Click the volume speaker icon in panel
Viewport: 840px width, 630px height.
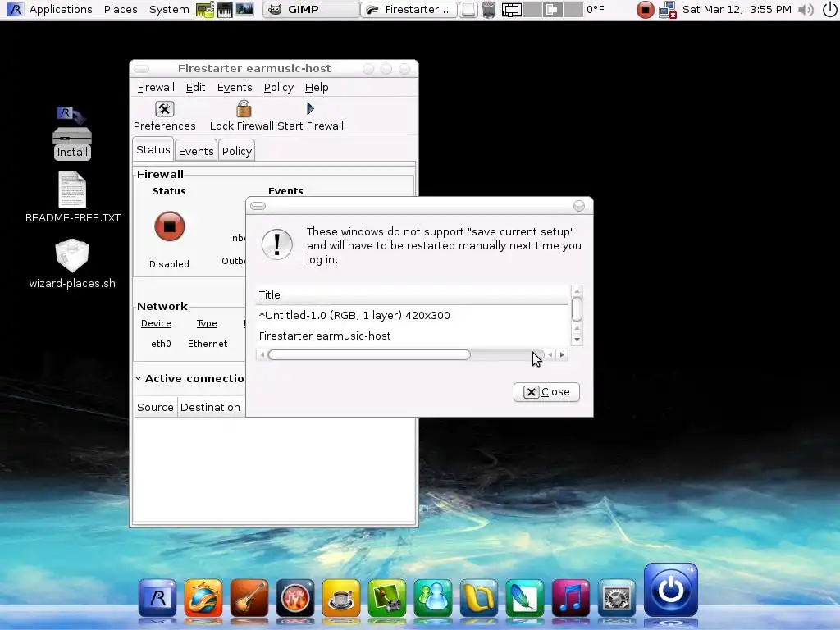pos(806,10)
